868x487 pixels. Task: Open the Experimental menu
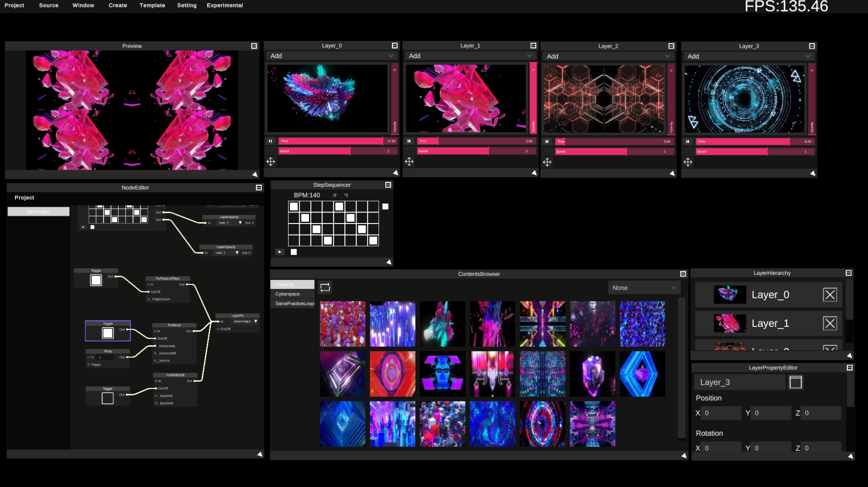click(225, 5)
